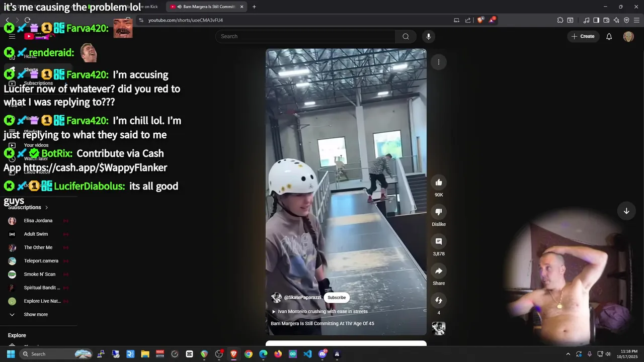
Task: Open Visual Studio Code from taskbar
Action: point(307,354)
